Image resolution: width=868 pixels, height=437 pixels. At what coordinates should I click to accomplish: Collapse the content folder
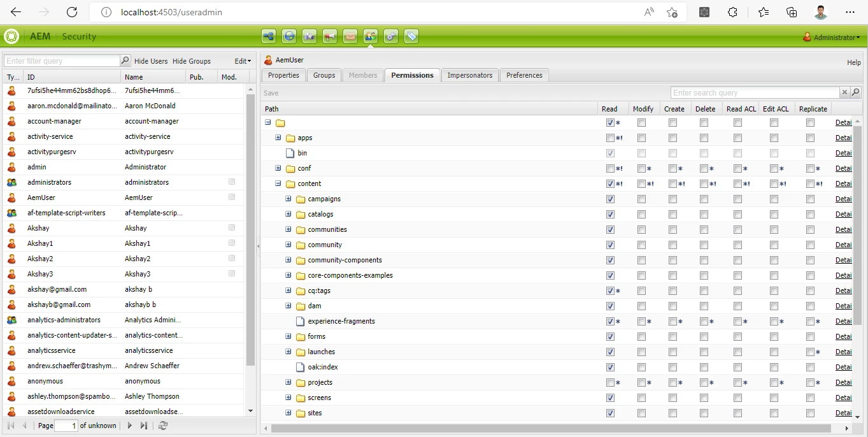tap(278, 183)
